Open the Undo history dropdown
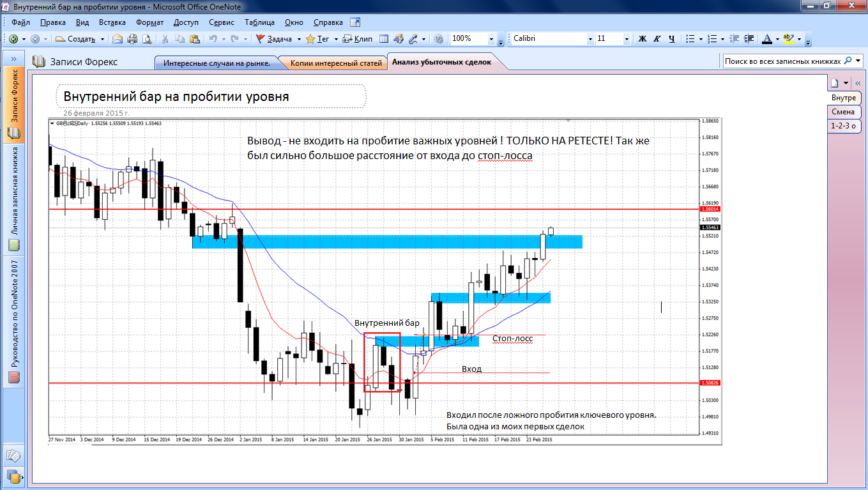The width and height of the screenshot is (868, 490). pyautogui.click(x=222, y=39)
